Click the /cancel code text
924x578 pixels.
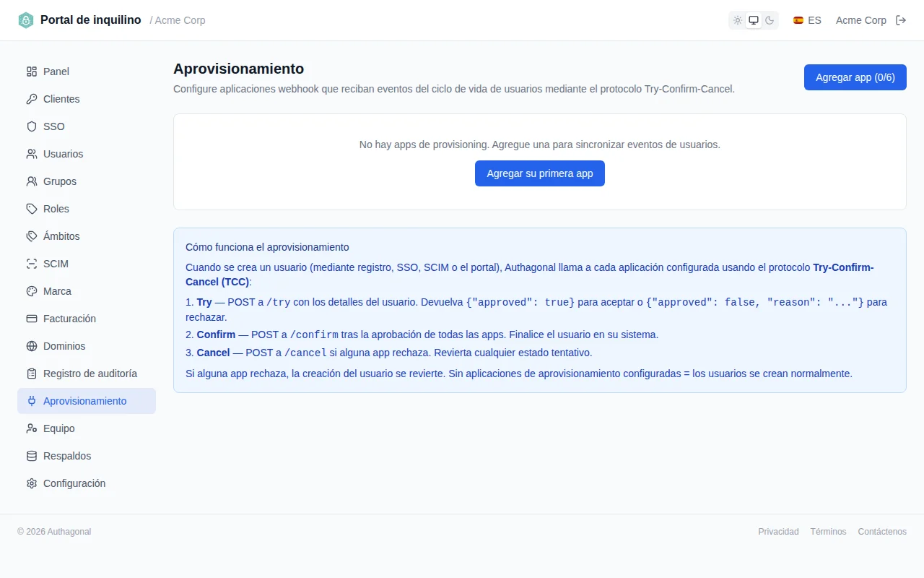click(x=305, y=353)
